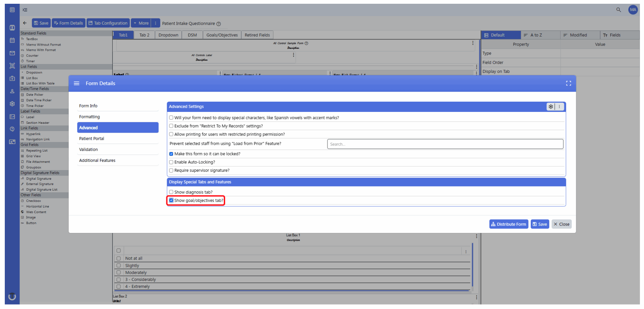Check the Slightly row checkbox

coord(119,266)
